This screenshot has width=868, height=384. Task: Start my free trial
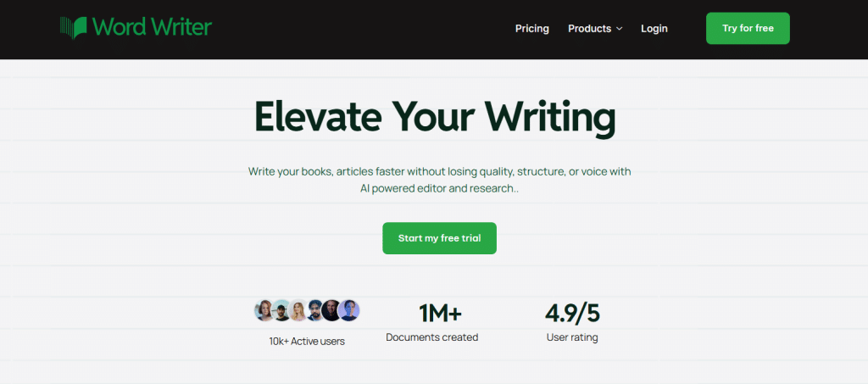tap(440, 238)
